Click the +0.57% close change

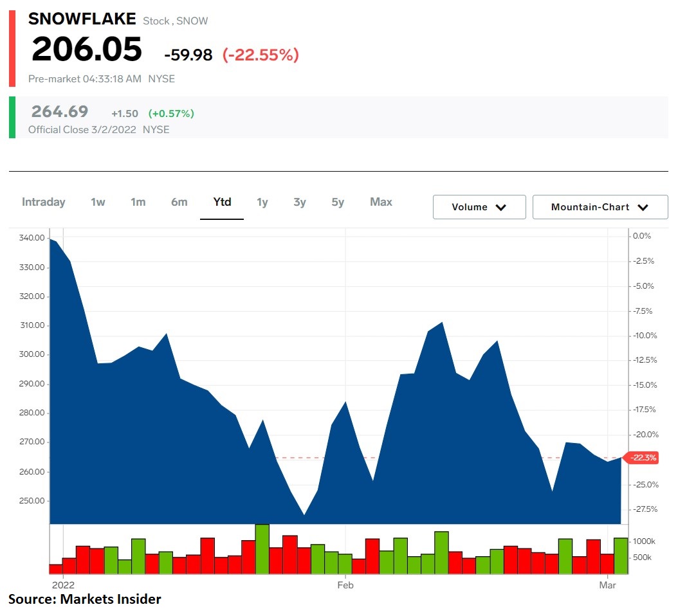(171, 114)
